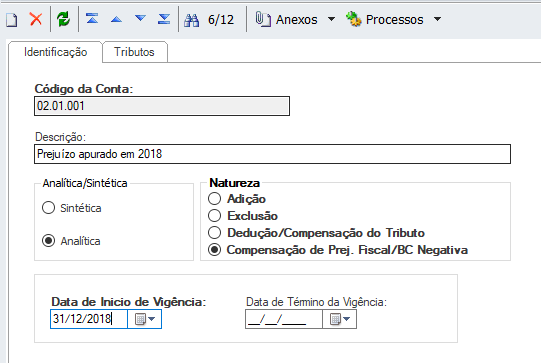541x363 pixels.
Task: Expand the Processos dropdown arrow
Action: [437, 19]
